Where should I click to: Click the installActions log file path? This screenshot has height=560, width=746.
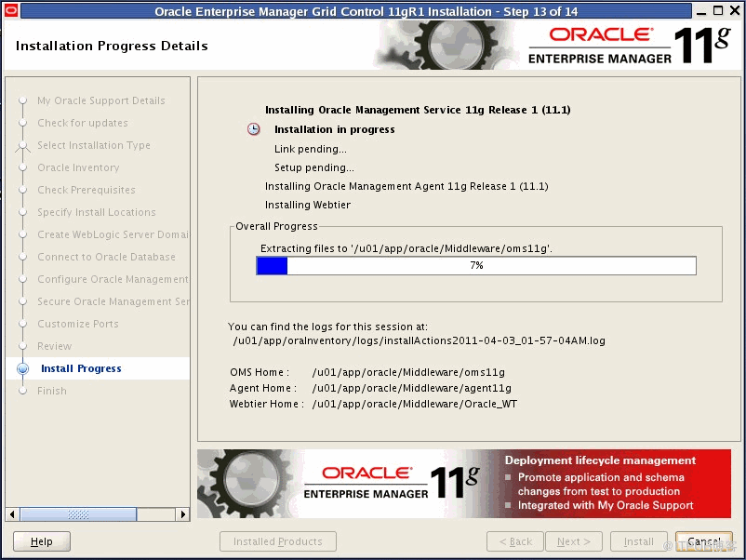coord(420,340)
